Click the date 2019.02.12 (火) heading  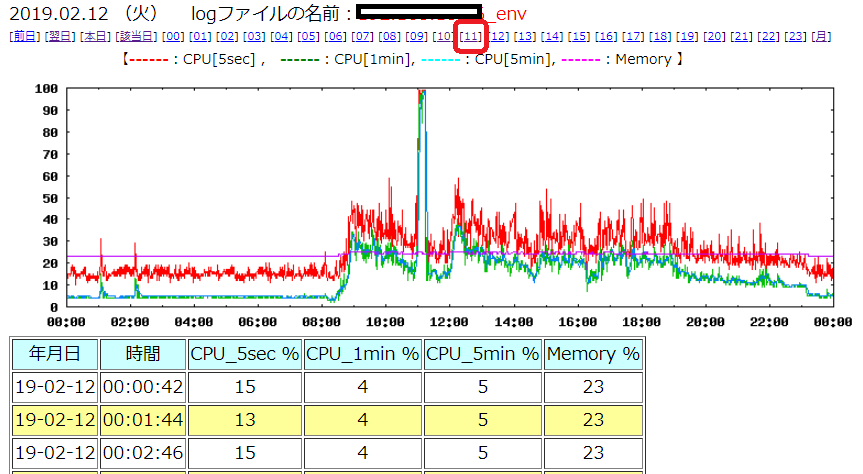coord(84,13)
